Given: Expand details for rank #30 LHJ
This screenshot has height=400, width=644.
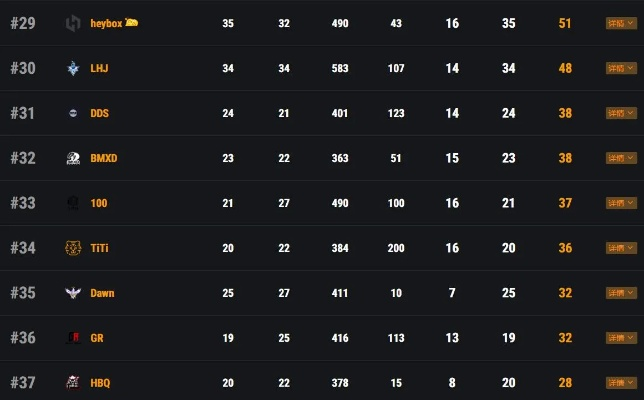Looking at the screenshot, I should (x=621, y=68).
